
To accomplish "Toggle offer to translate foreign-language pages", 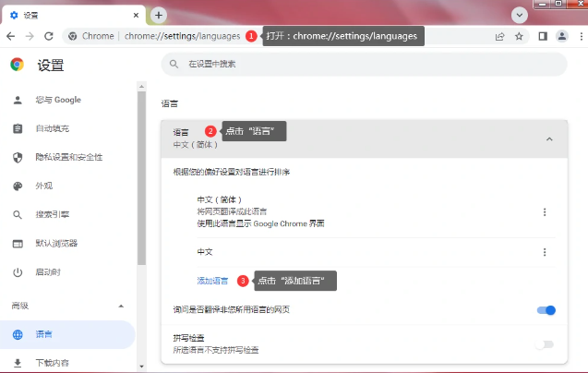I will coord(546,310).
